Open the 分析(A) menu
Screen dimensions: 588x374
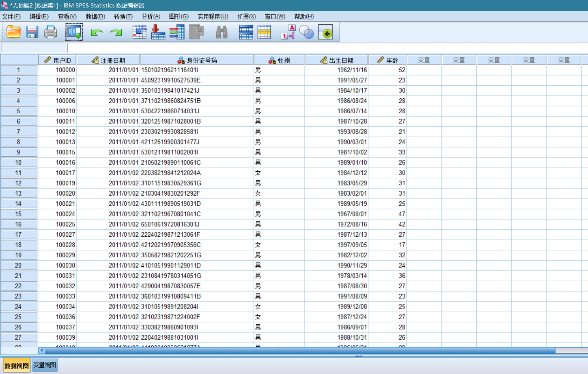click(151, 16)
